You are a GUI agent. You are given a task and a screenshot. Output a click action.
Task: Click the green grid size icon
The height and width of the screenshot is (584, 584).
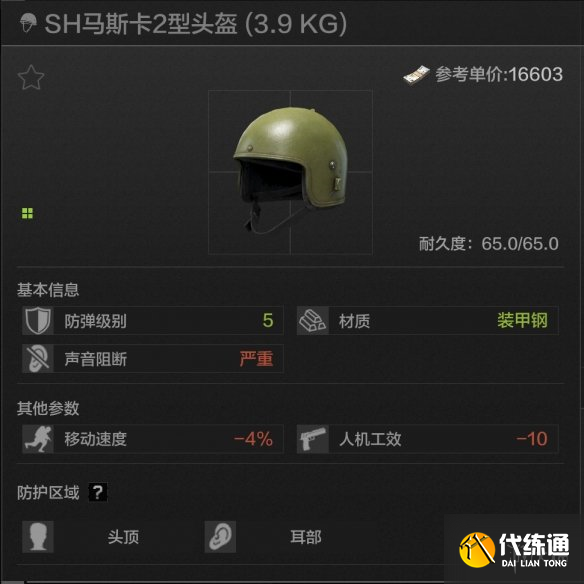(x=27, y=213)
